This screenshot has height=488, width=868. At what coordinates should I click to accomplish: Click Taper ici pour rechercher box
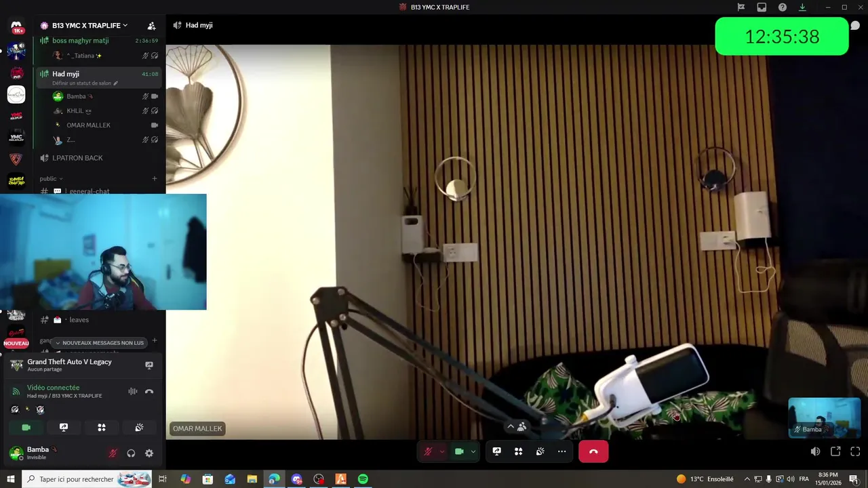pos(87,479)
